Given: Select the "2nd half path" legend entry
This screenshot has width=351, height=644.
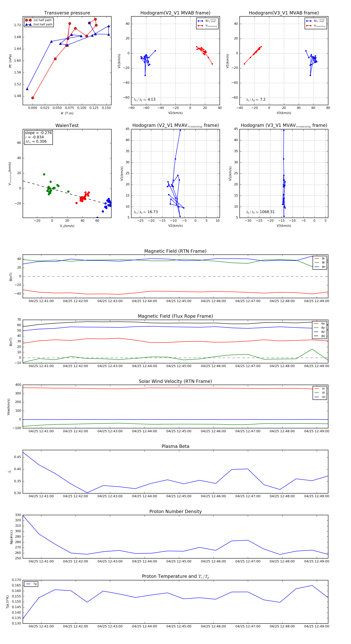Looking at the screenshot, I should (39, 25).
